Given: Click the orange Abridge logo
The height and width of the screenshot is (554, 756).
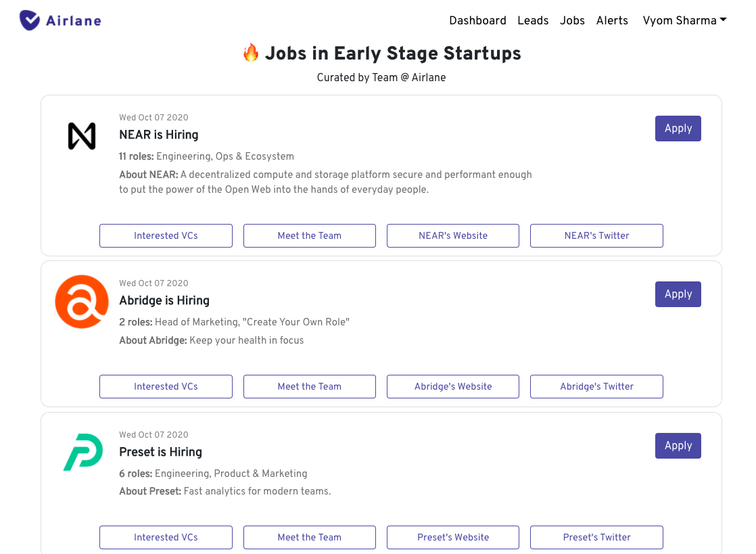Looking at the screenshot, I should 82,302.
